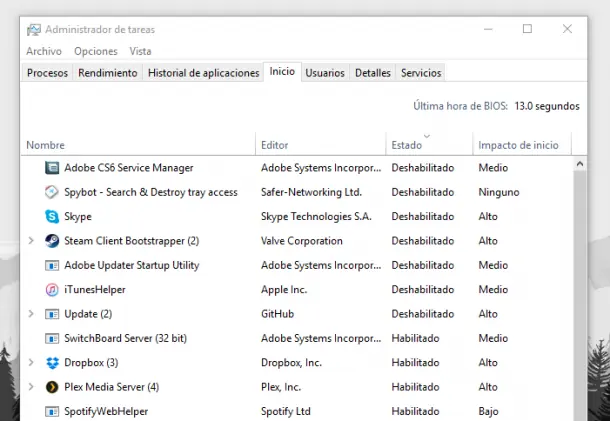
Task: Sort by the Estado column header
Action: click(406, 145)
